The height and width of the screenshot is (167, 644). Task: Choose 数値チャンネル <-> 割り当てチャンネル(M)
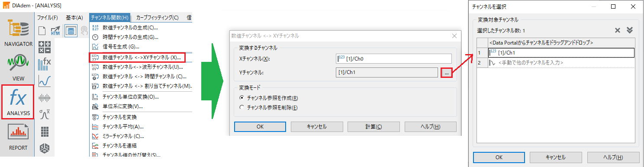pos(141,86)
